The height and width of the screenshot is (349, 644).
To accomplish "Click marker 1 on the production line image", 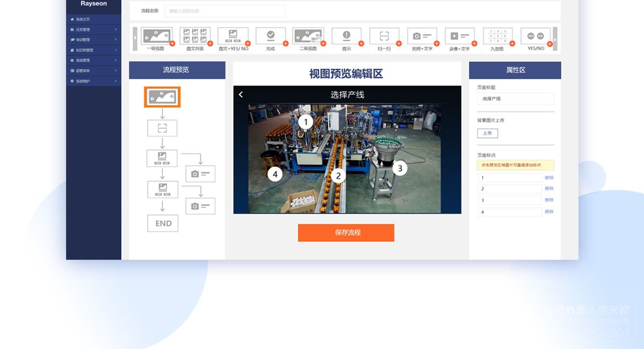I will [305, 122].
